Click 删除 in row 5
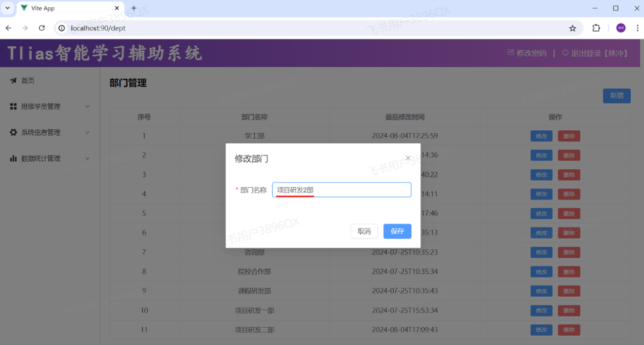The width and height of the screenshot is (644, 345). coord(569,213)
